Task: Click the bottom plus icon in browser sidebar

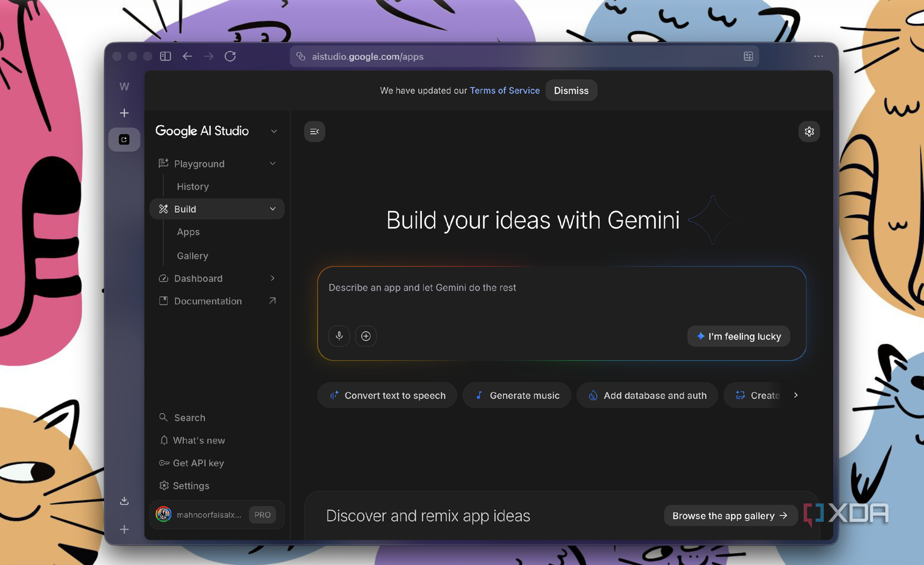Action: pos(124,529)
